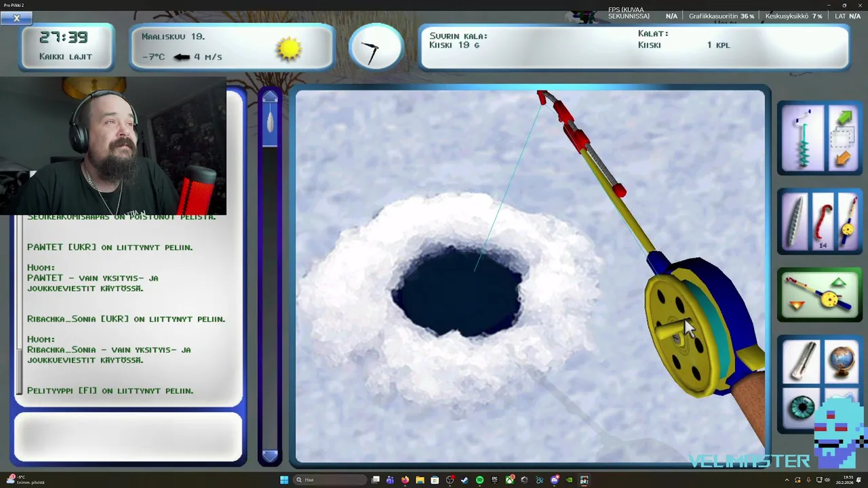868x488 pixels.
Task: Click 'Ribachka_Sonia [UKR] on liittynyt peliin.' message
Action: point(126,319)
